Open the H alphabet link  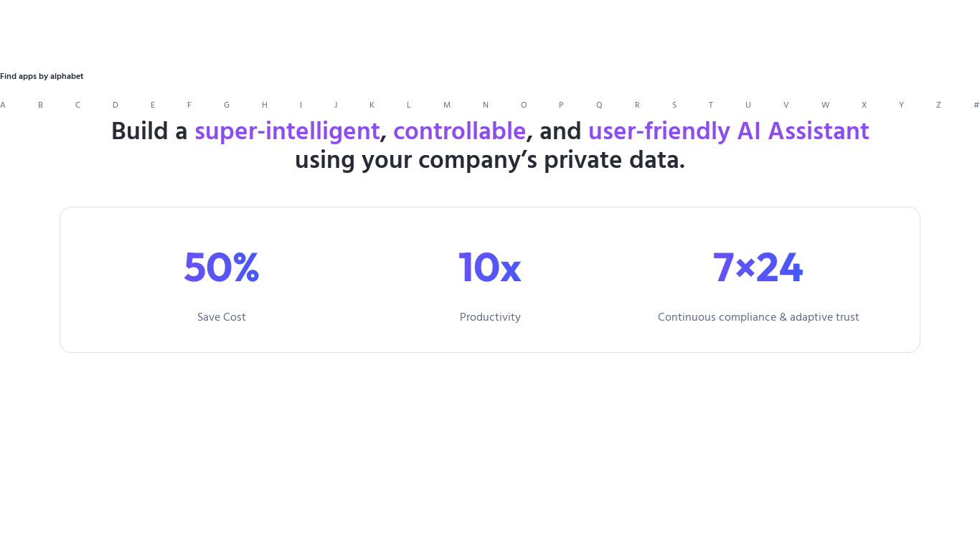pos(264,105)
